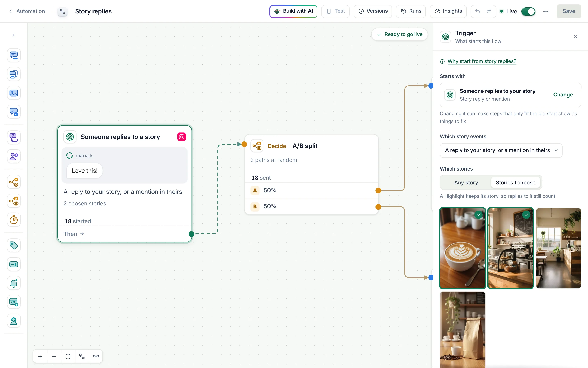Fit the flow to screen
The height and width of the screenshot is (368, 588).
[68, 356]
